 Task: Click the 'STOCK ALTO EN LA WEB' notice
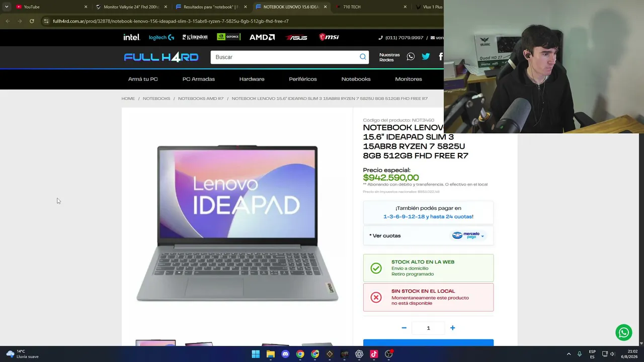tap(428, 268)
